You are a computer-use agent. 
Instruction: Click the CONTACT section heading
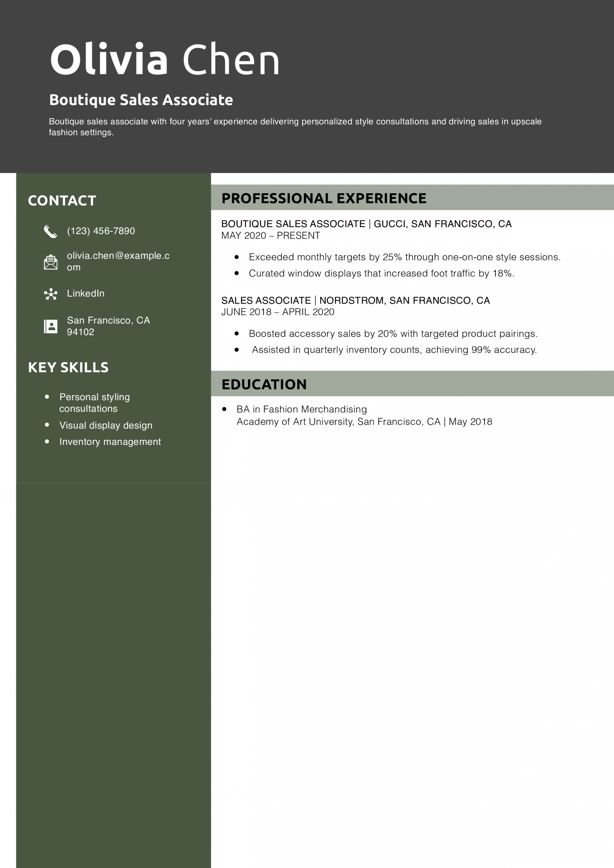[x=62, y=201]
